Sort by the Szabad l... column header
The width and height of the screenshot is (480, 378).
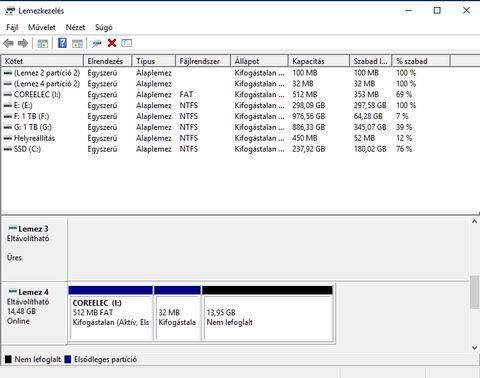pos(371,61)
